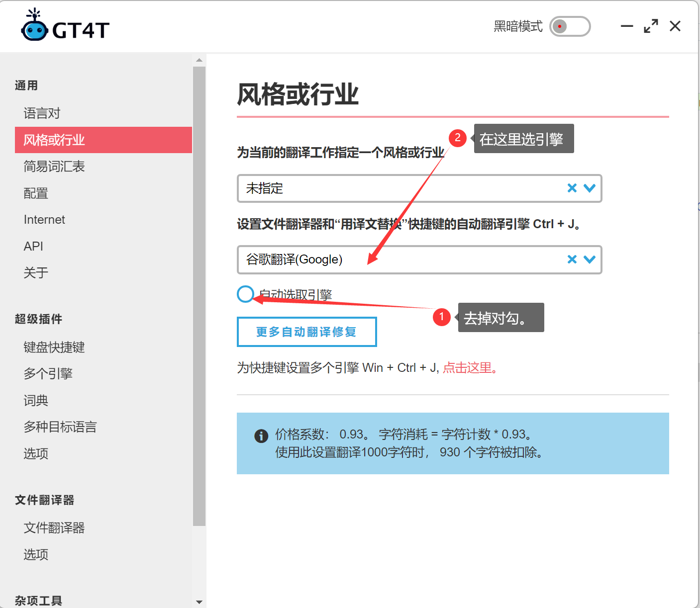Open the 配置 section
700x608 pixels.
[35, 193]
